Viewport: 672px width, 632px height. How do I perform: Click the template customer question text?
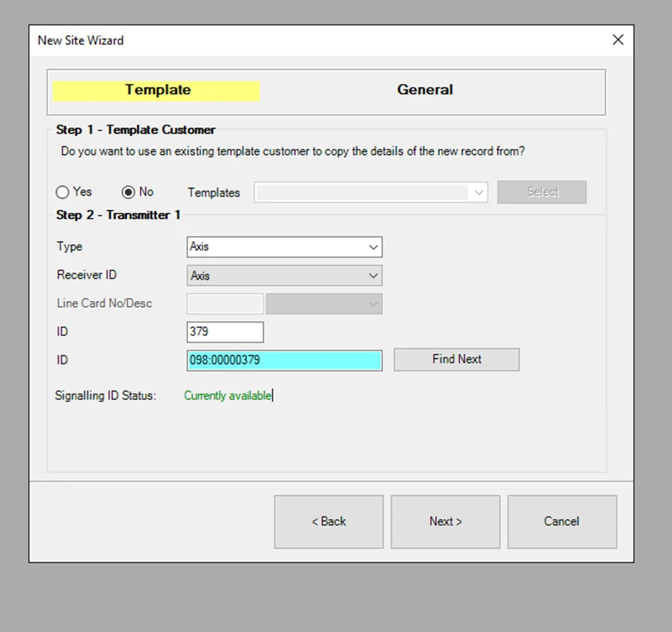tap(292, 151)
